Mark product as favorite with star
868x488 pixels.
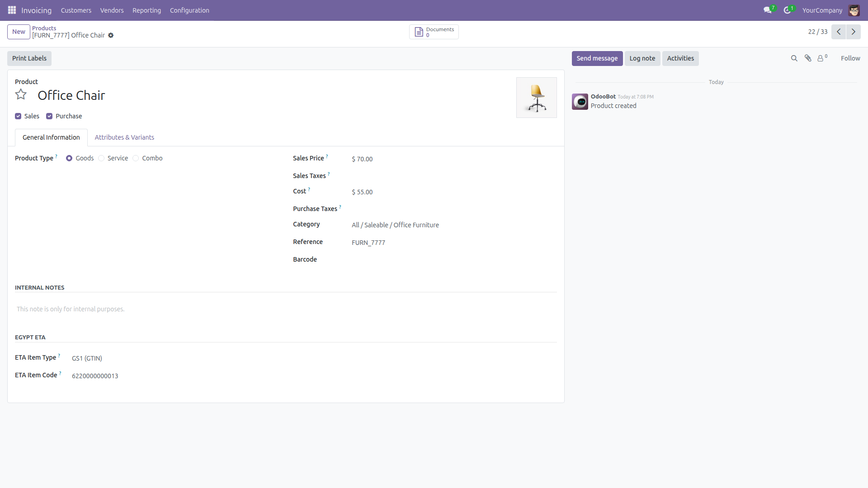point(21,94)
